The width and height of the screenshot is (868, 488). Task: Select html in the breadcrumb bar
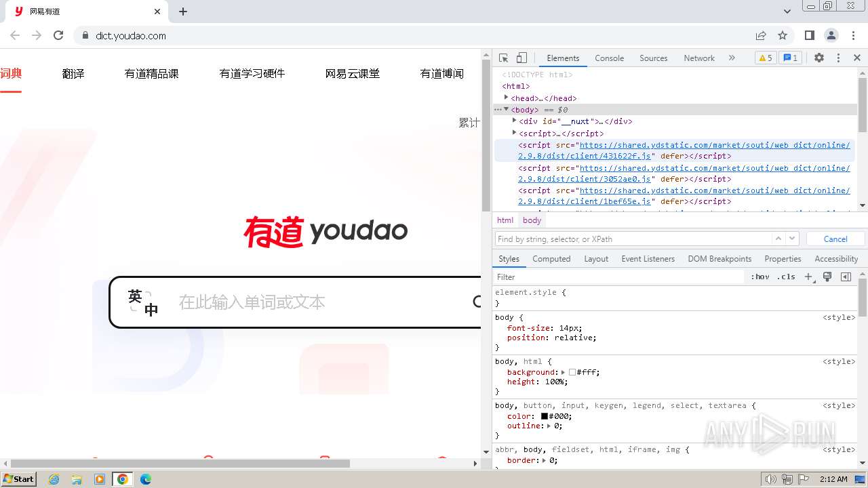(505, 220)
